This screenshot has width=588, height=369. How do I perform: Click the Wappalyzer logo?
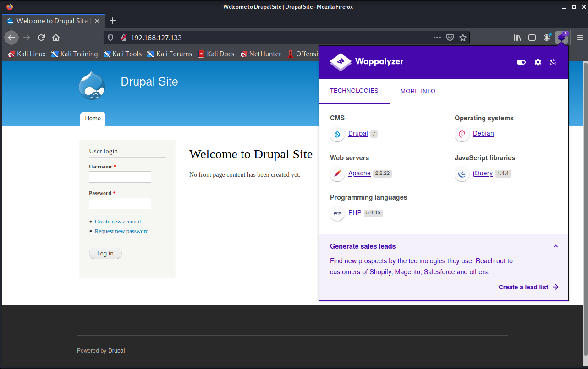pyautogui.click(x=367, y=62)
